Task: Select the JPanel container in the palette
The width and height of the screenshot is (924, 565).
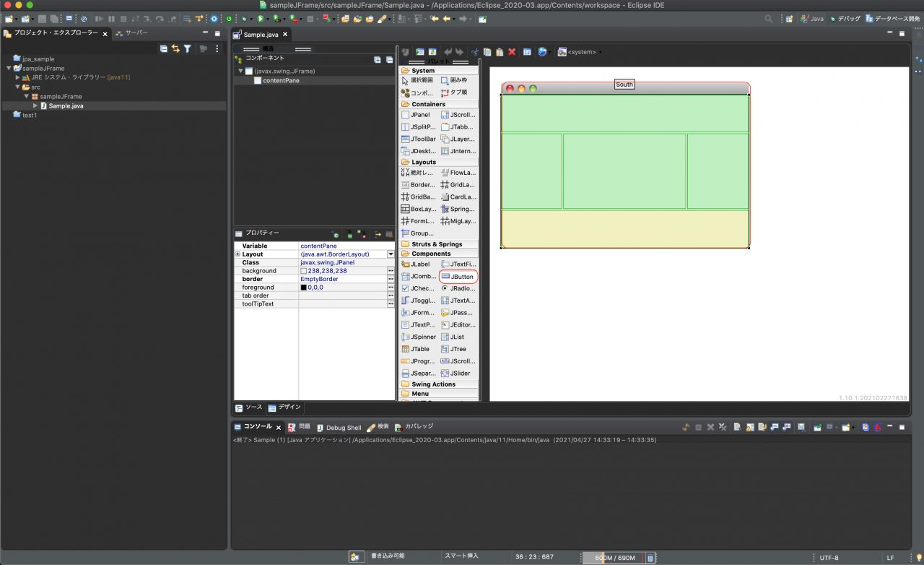Action: coord(419,115)
